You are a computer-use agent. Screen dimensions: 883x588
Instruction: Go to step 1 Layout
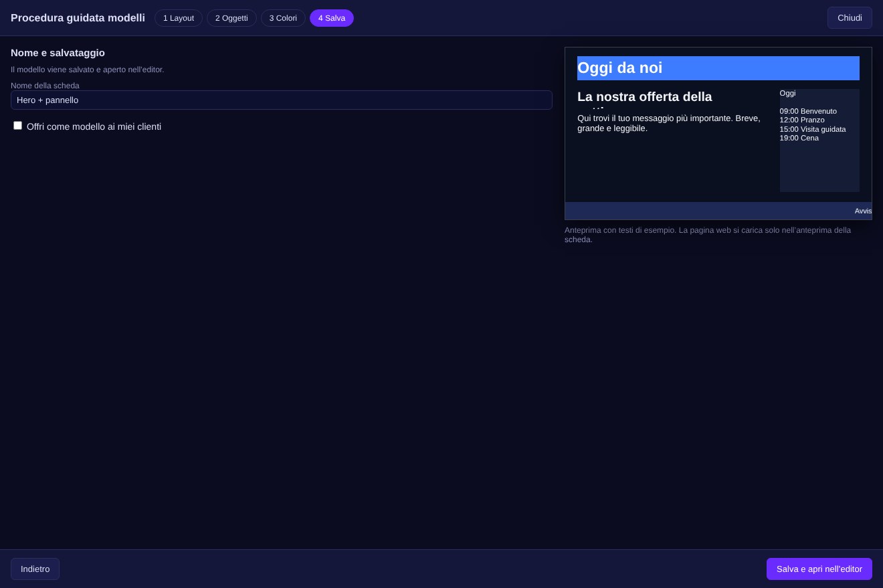pyautogui.click(x=179, y=18)
